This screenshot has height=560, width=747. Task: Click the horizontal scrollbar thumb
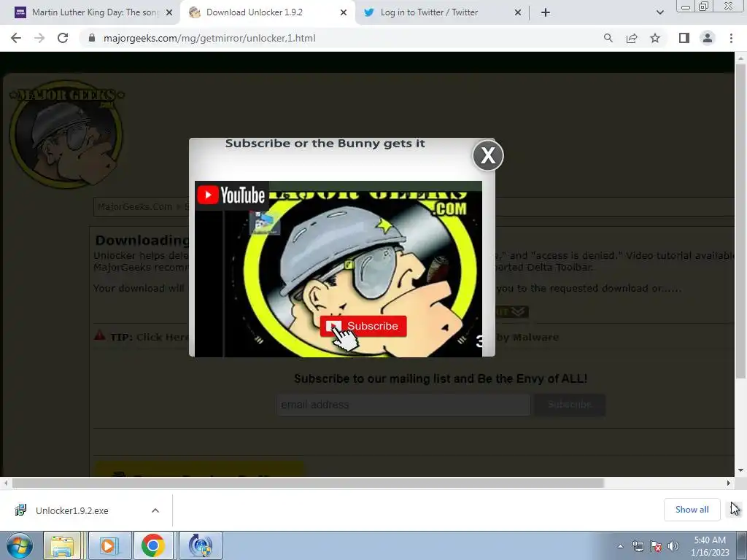308,483
